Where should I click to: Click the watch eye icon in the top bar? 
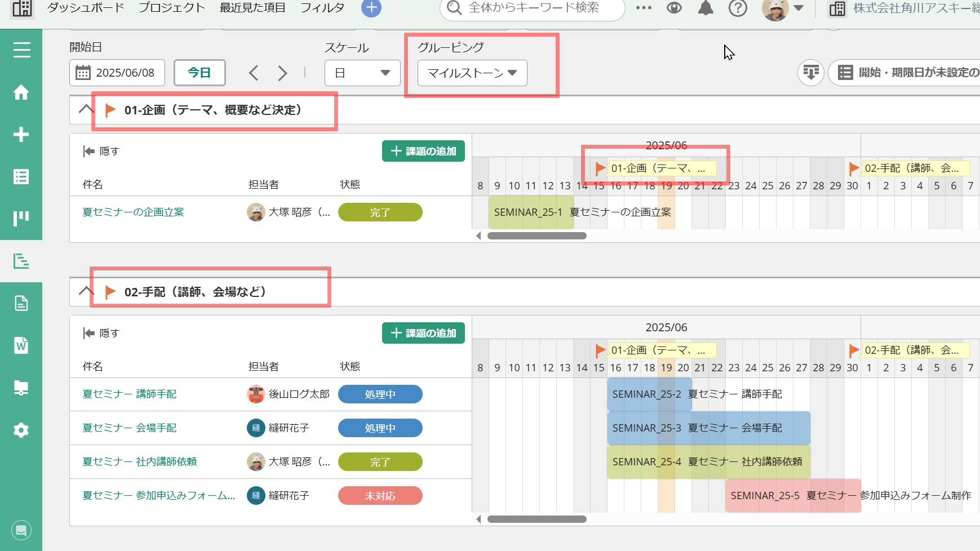pyautogui.click(x=674, y=8)
